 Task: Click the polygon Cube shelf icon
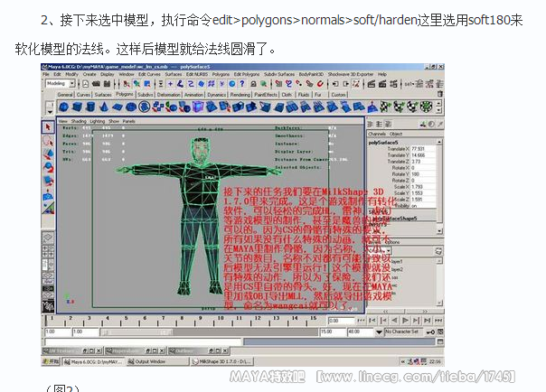pyautogui.click(x=77, y=107)
